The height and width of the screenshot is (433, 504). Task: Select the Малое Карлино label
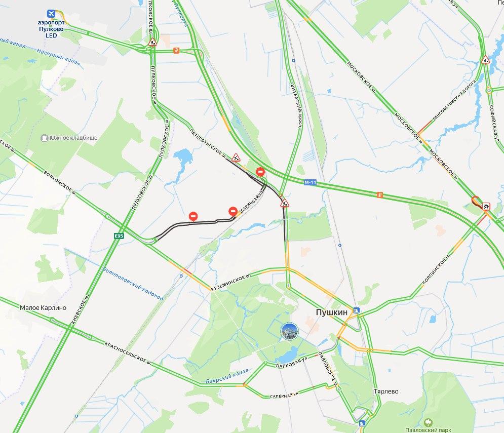coord(43,307)
